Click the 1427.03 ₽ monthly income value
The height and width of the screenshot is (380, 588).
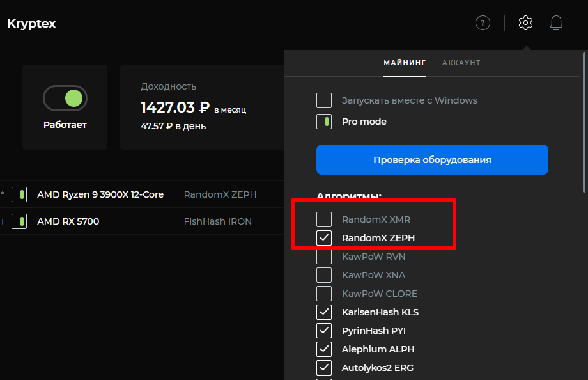(x=175, y=107)
